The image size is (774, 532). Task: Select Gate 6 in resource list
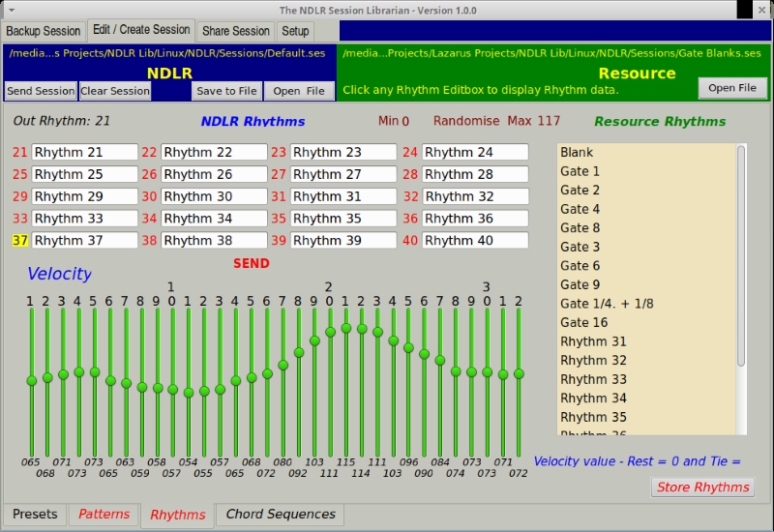(x=646, y=266)
